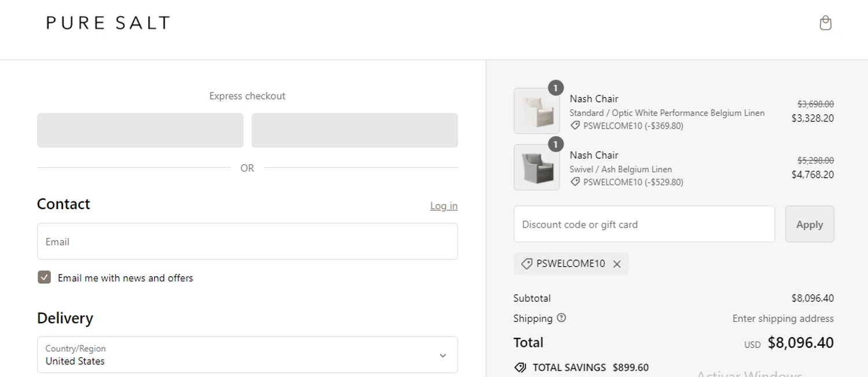
Task: Click the quantity badge on Swivel Nash Chair
Action: point(556,144)
